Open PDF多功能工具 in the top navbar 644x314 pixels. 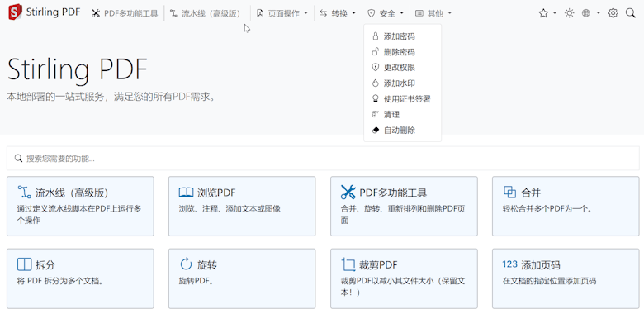click(125, 13)
